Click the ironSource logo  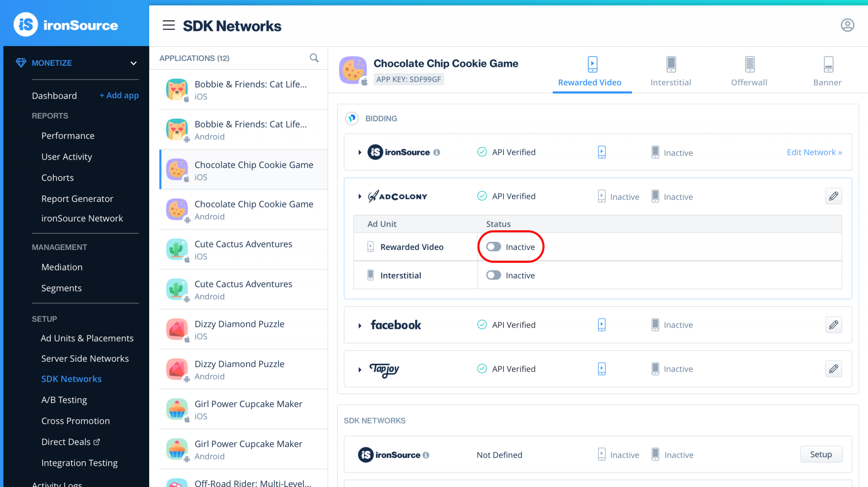(66, 25)
